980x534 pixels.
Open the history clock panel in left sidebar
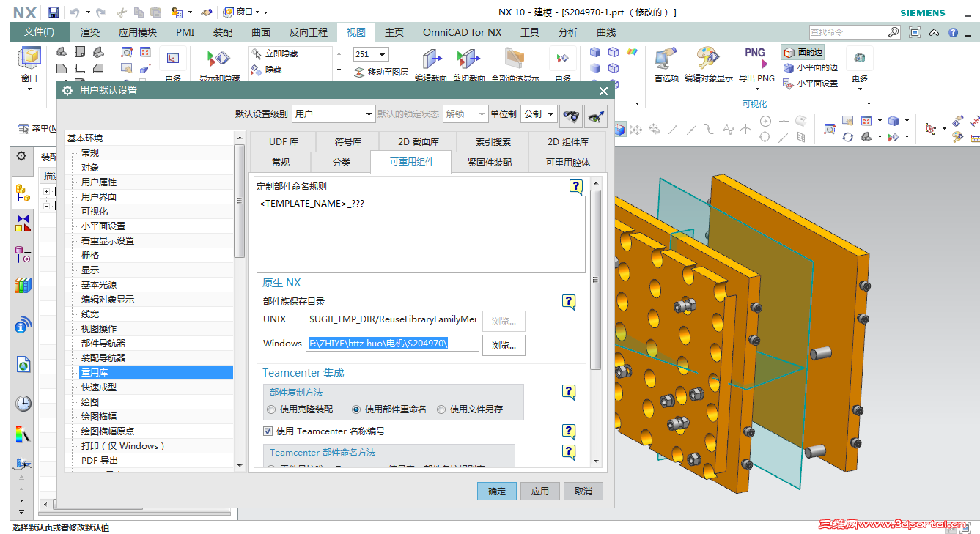coord(23,403)
